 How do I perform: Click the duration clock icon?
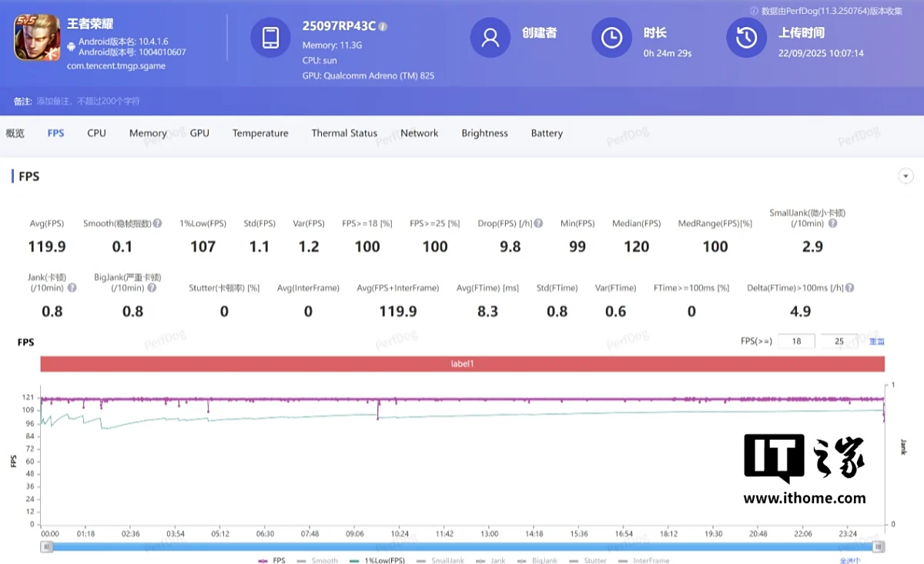tap(611, 38)
